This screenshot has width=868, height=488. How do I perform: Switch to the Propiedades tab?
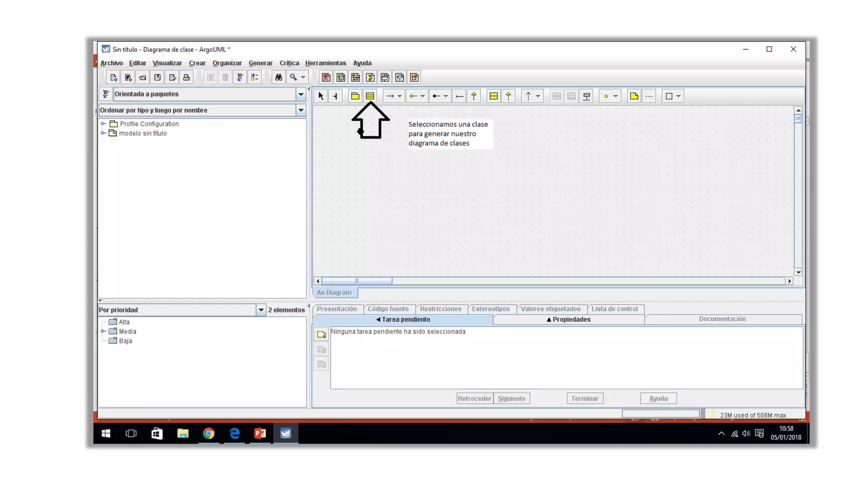click(568, 319)
